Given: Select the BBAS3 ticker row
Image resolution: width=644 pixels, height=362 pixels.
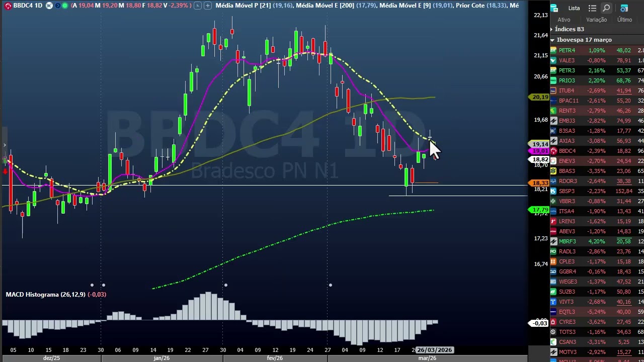Looking at the screenshot, I should 597,171.
